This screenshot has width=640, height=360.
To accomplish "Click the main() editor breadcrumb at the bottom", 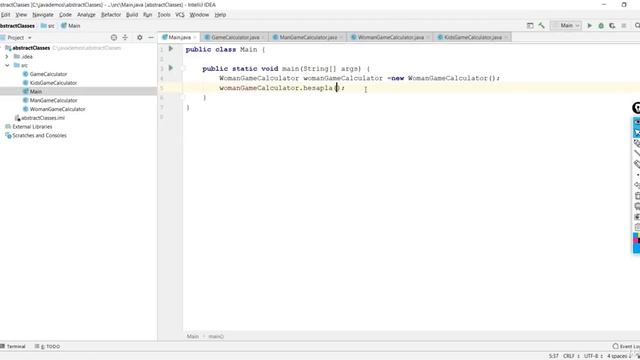I will (216, 337).
